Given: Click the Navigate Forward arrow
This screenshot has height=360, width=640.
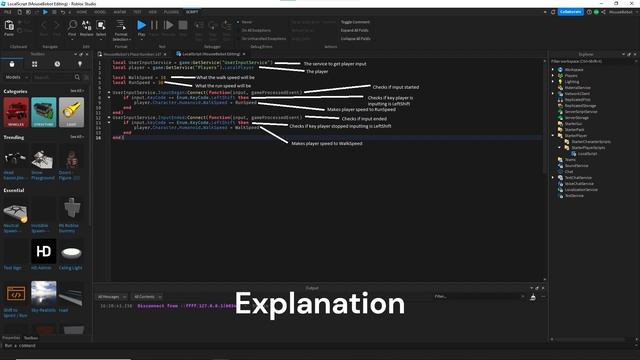Looking at the screenshot, I should [x=57, y=26].
